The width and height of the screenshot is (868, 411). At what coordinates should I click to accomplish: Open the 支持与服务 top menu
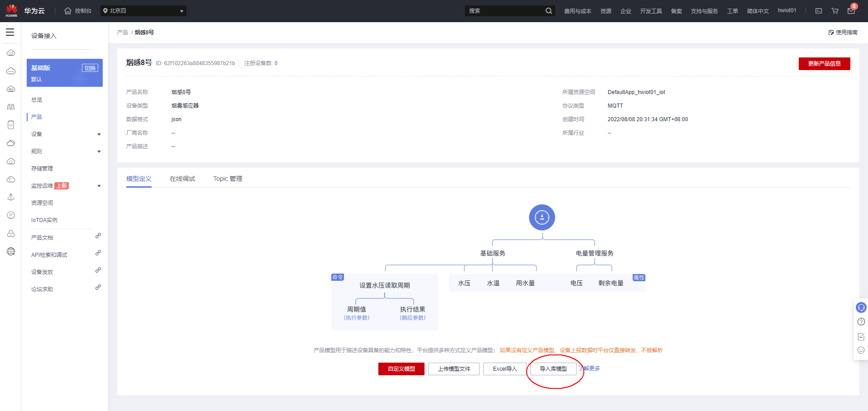[704, 11]
